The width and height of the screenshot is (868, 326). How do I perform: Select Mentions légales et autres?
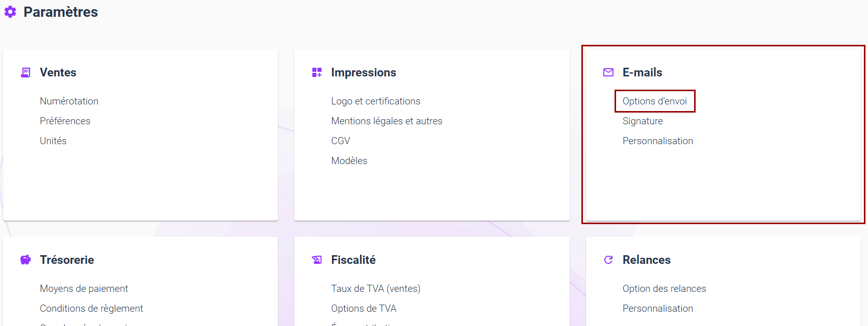(x=386, y=121)
